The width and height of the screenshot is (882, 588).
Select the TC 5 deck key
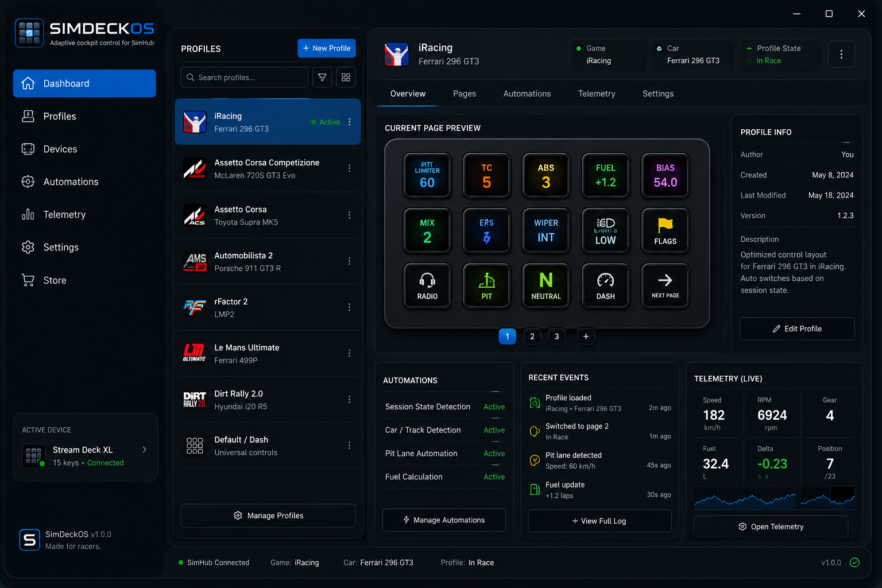click(x=487, y=176)
